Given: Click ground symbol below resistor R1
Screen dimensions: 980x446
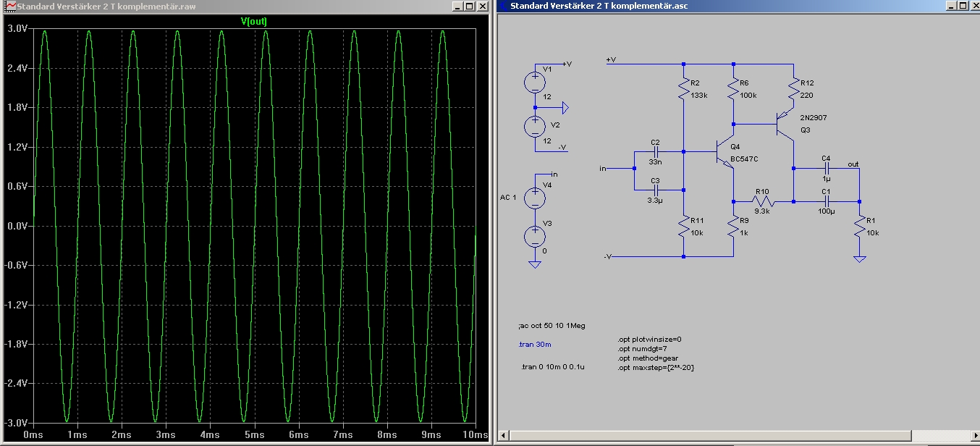Looking at the screenshot, I should [859, 258].
